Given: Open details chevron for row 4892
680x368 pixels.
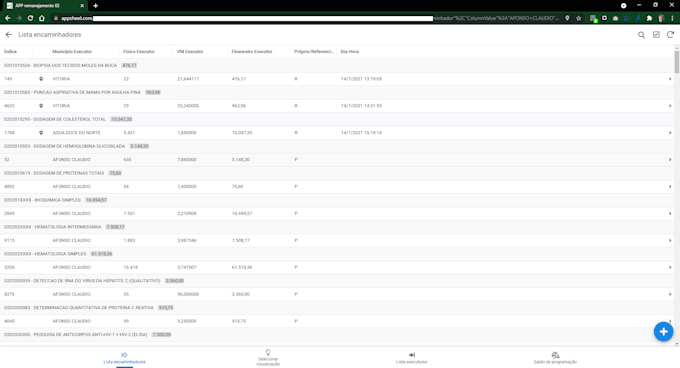Looking at the screenshot, I should 670,186.
